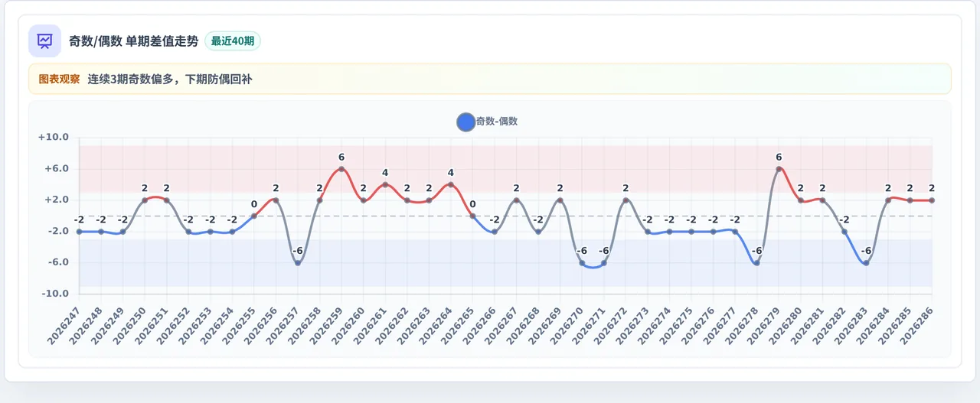Click the data point for period 2026259
Screen dimensions: 980x403
tap(341, 169)
